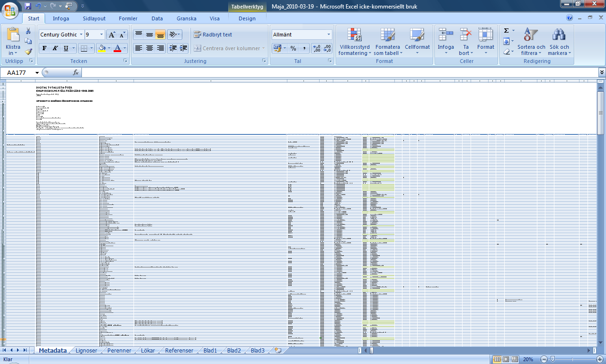The width and height of the screenshot is (606, 364).
Task: Open Excel help question mark
Action: (570, 18)
